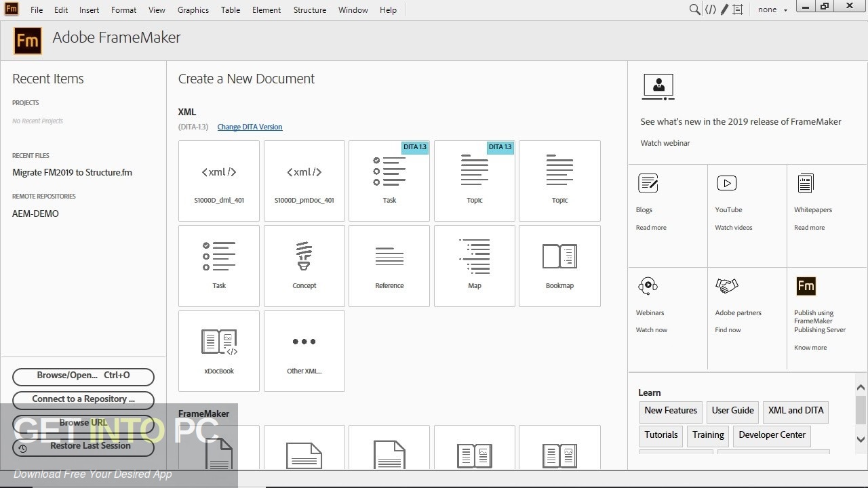868x488 pixels.
Task: Click the New Features learn button
Action: coord(671,411)
